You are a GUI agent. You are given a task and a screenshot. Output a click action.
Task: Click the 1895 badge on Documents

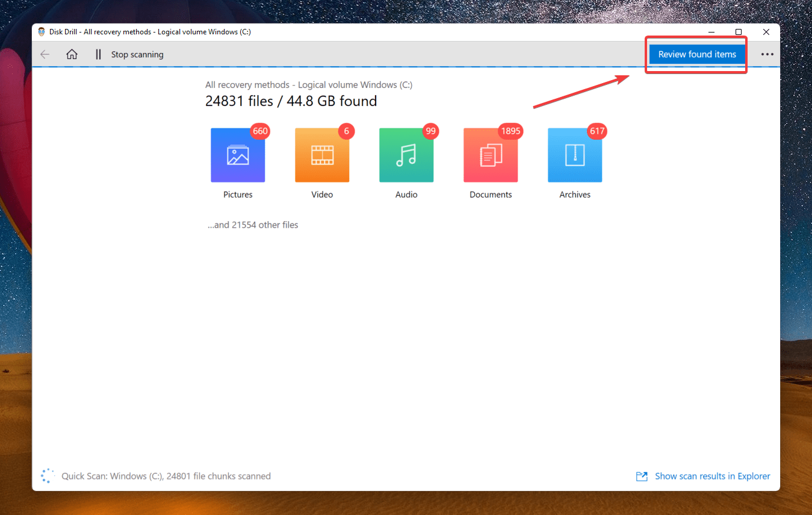pyautogui.click(x=510, y=131)
